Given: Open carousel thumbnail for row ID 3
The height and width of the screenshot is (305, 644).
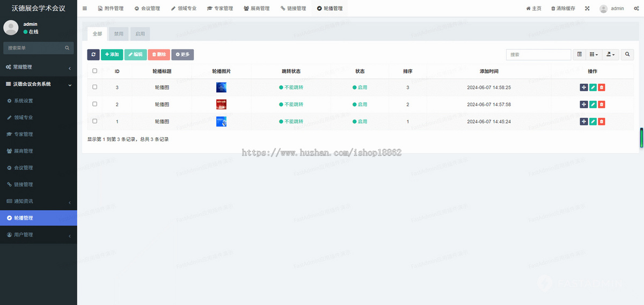Looking at the screenshot, I should [x=221, y=87].
